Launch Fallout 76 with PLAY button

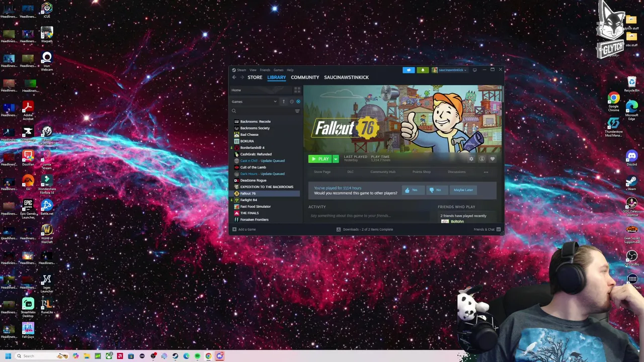coord(320,159)
